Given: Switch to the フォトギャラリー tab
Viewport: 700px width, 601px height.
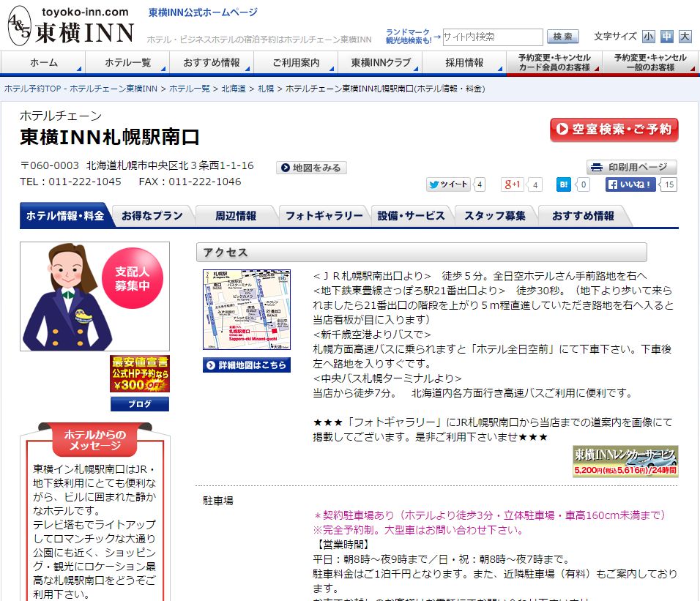Looking at the screenshot, I should click(324, 216).
